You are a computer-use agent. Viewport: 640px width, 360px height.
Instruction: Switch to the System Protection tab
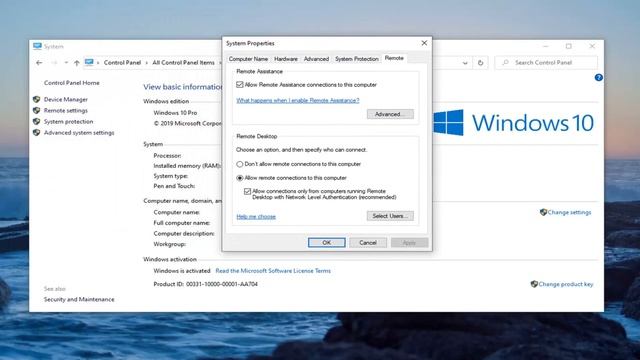(x=357, y=59)
